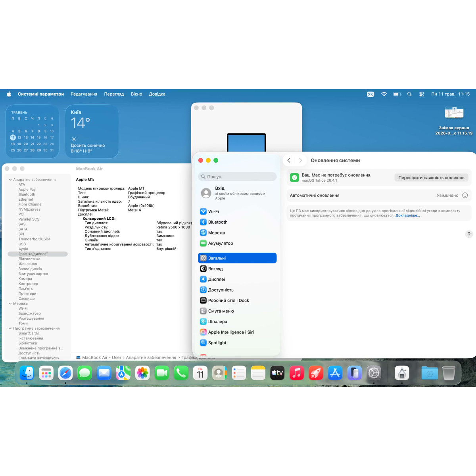Image resolution: width=476 pixels, height=476 pixels.
Task: Launch Safari from the Dock
Action: pos(65,373)
